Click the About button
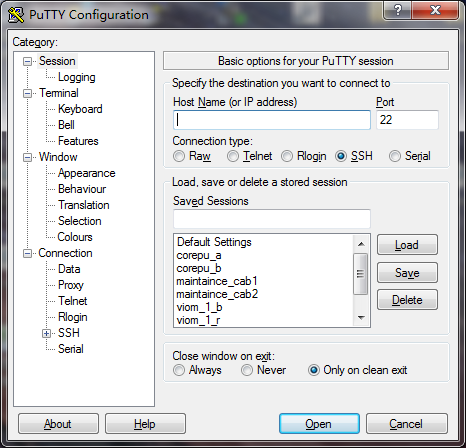This screenshot has width=466, height=448. tap(58, 424)
